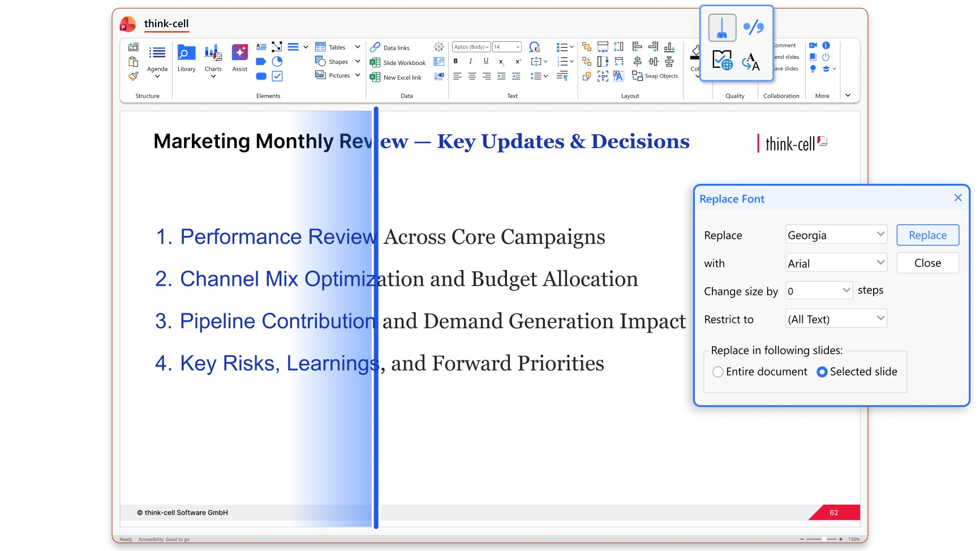Image resolution: width=980 pixels, height=551 pixels.
Task: Click the cleanup broom icon in popup
Action: pyautogui.click(x=722, y=28)
